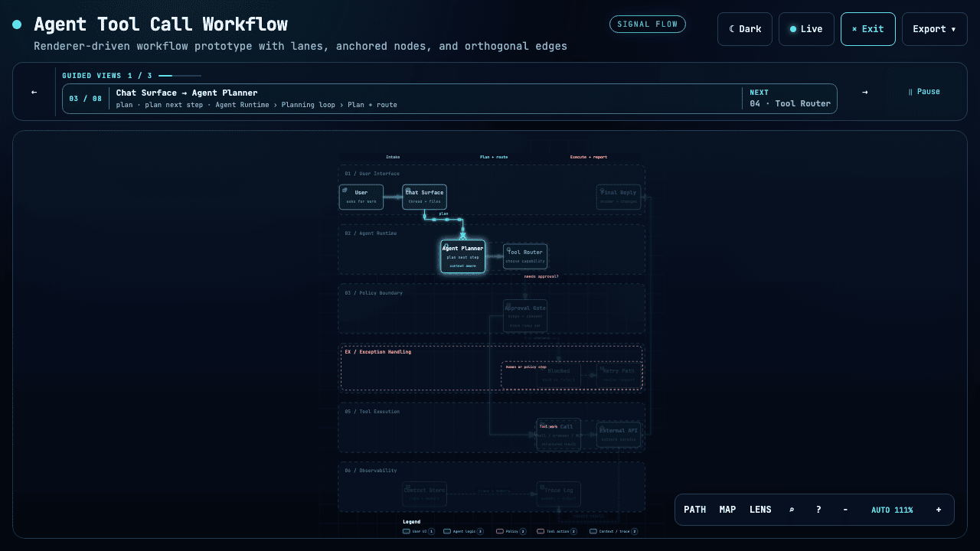Advance with the next step arrow
This screenshot has width=980, height=551.
click(x=865, y=92)
